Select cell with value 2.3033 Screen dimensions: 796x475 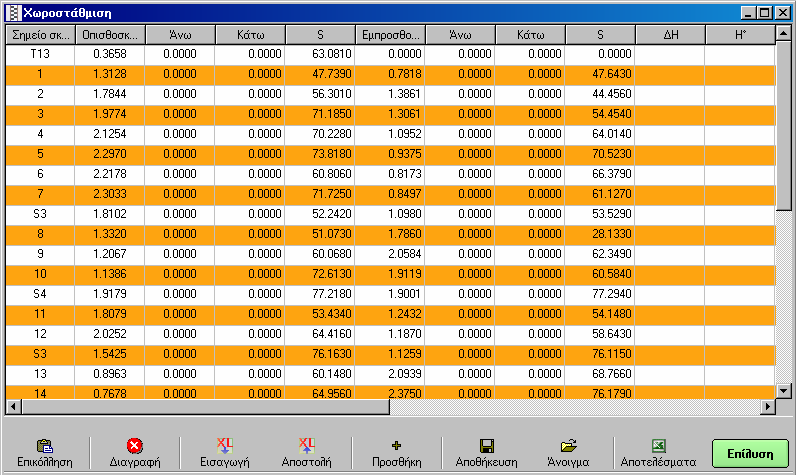(x=110, y=194)
